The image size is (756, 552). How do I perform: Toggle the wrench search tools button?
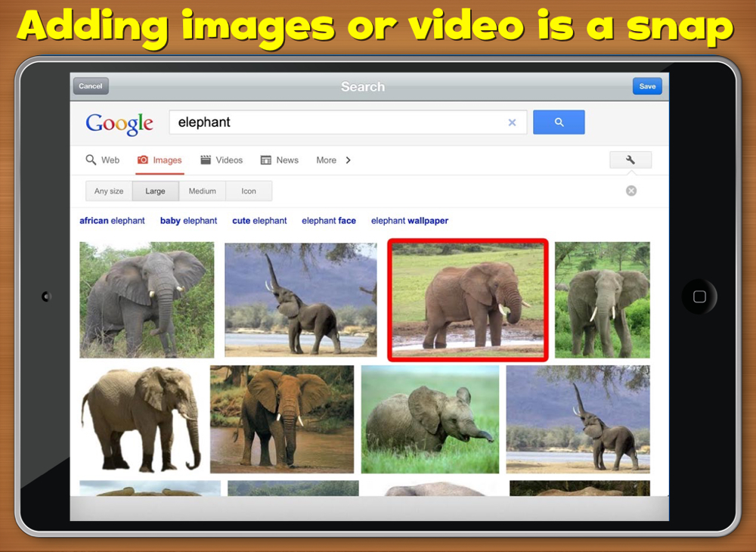click(x=631, y=160)
